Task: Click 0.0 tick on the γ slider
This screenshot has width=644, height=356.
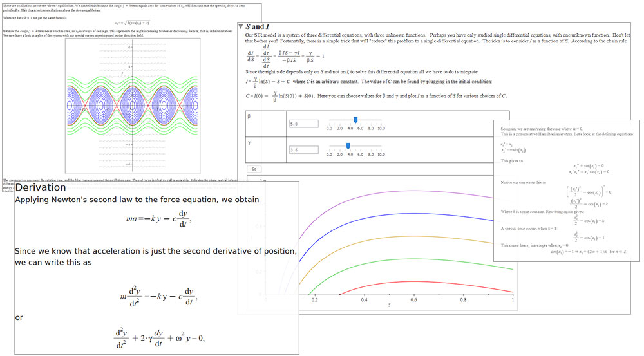Action: click(x=329, y=154)
